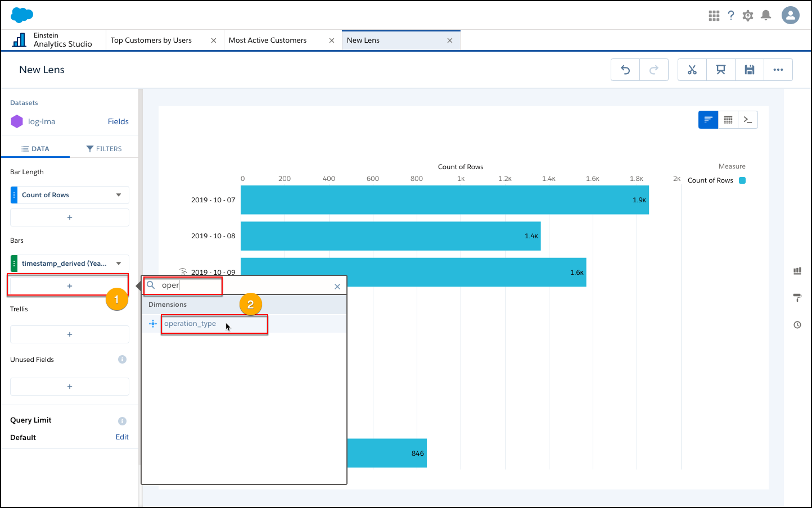This screenshot has width=812, height=508.
Task: Open the history clock icon
Action: click(x=797, y=325)
